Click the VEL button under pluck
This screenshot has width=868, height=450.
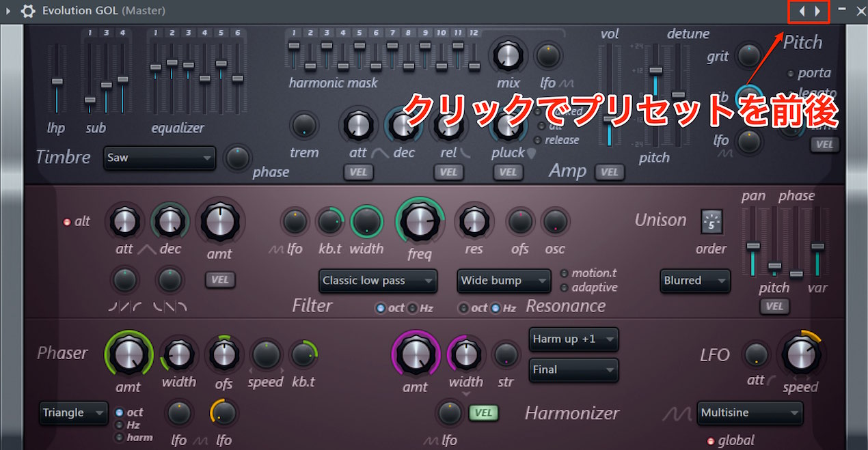[x=508, y=171]
